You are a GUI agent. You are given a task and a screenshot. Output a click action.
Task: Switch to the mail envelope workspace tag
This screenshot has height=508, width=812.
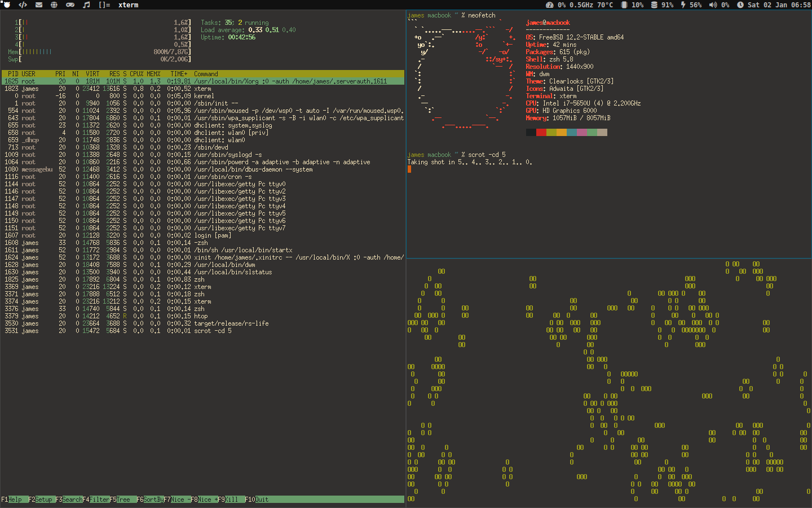[x=39, y=5]
